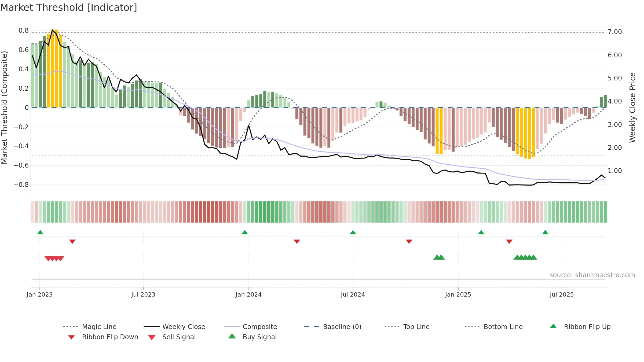Image resolution: width=644 pixels, height=362 pixels.
Task: Toggle Sell Signal legend entry
Action: [x=172, y=337]
